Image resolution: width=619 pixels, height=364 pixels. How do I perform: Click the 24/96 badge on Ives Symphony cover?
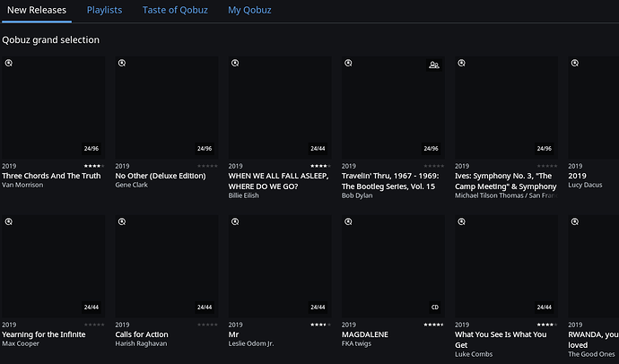pyautogui.click(x=544, y=149)
